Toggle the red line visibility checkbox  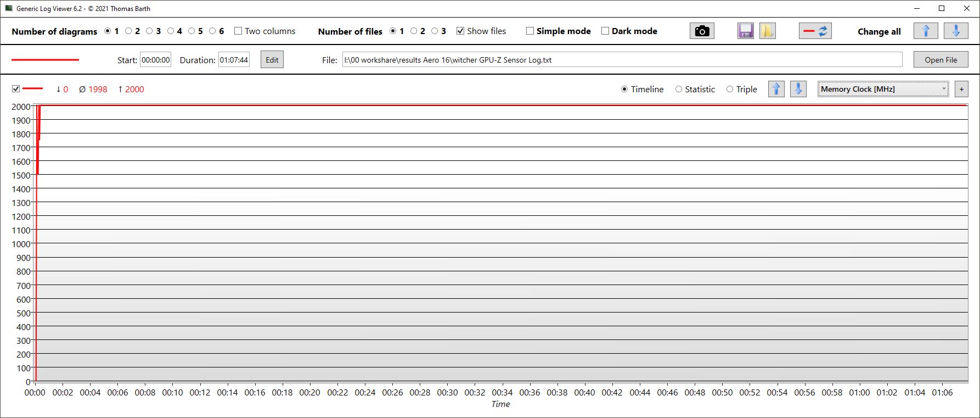16,89
